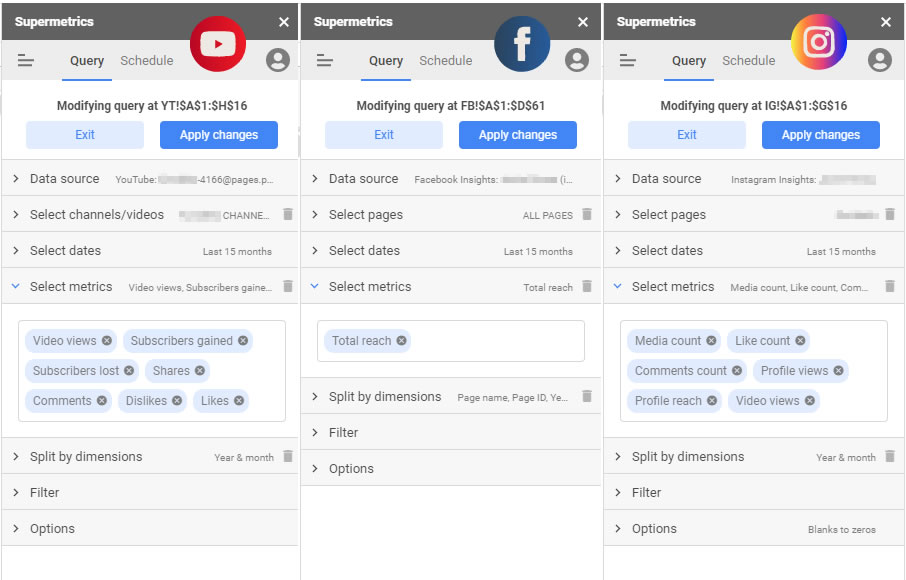Image resolution: width=906 pixels, height=580 pixels.
Task: Expand Select dates in the YouTube panel
Action: (x=150, y=250)
